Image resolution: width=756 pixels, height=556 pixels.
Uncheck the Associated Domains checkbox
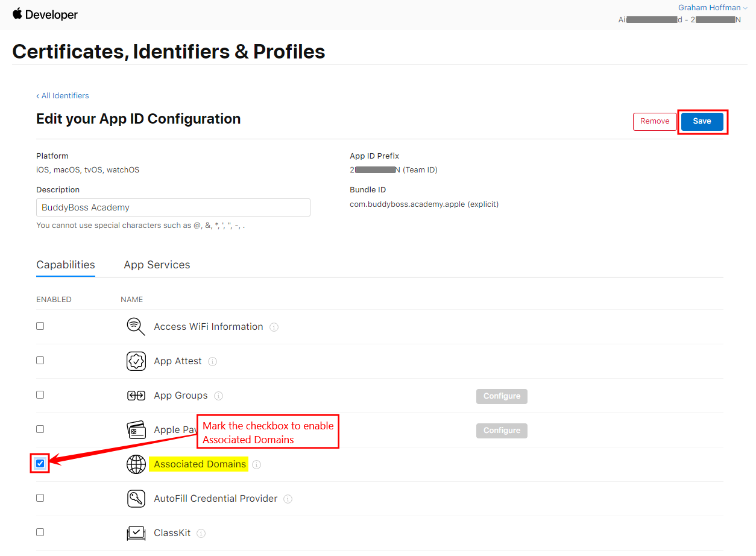coord(40,463)
